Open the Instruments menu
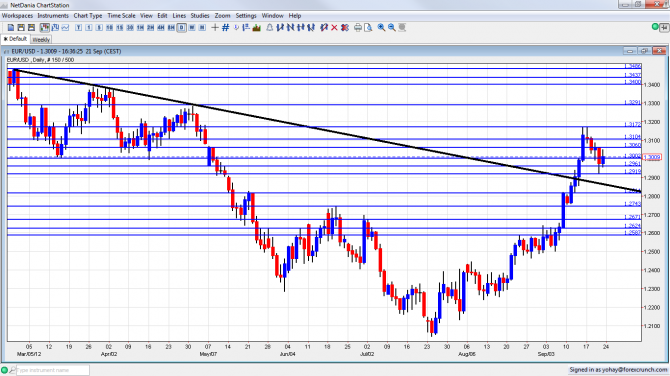 pyautogui.click(x=53, y=15)
